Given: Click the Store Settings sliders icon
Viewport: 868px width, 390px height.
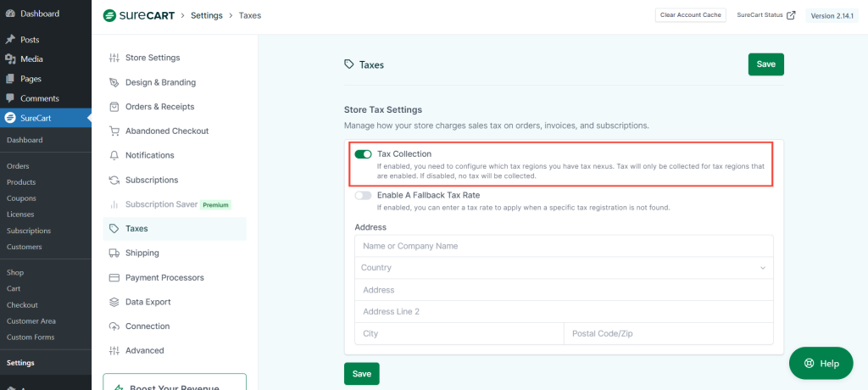Looking at the screenshot, I should [x=114, y=58].
